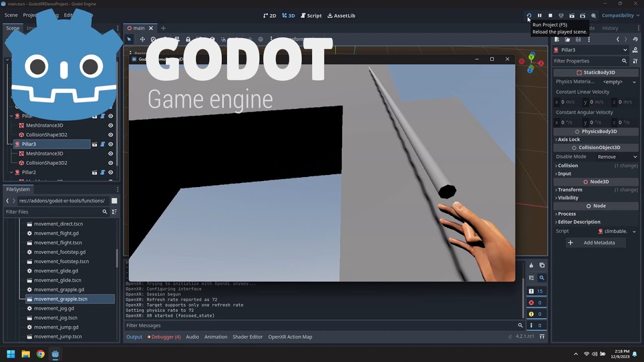Save the currently edited resource
The height and width of the screenshot is (362, 644).
tap(578, 39)
